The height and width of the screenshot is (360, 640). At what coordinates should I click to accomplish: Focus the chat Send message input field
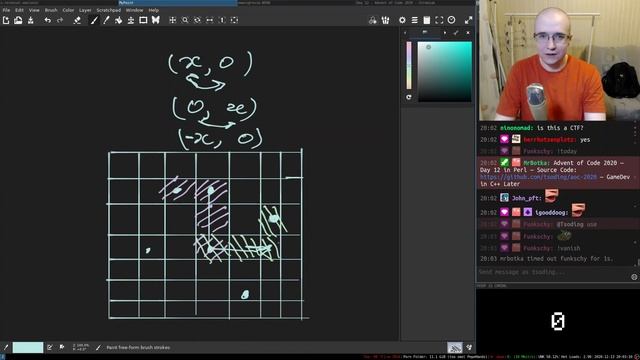pyautogui.click(x=554, y=272)
